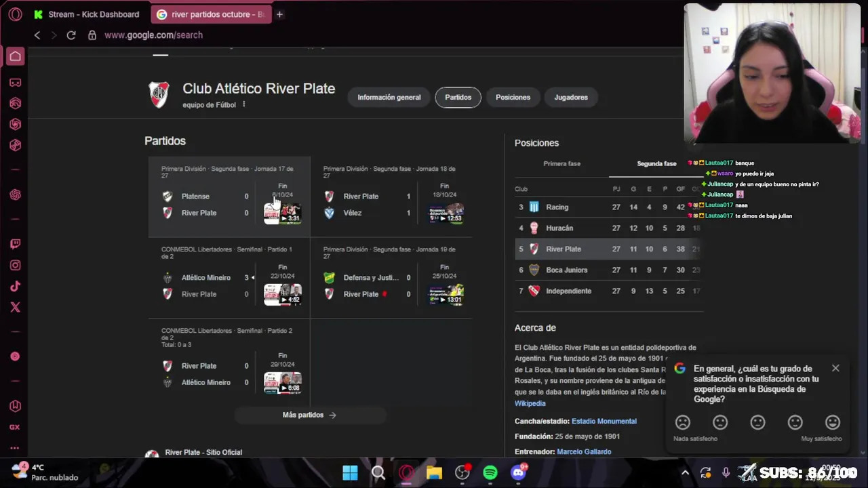Switch standings to 'Segunda fase'
The height and width of the screenshot is (488, 868).
[x=656, y=163]
